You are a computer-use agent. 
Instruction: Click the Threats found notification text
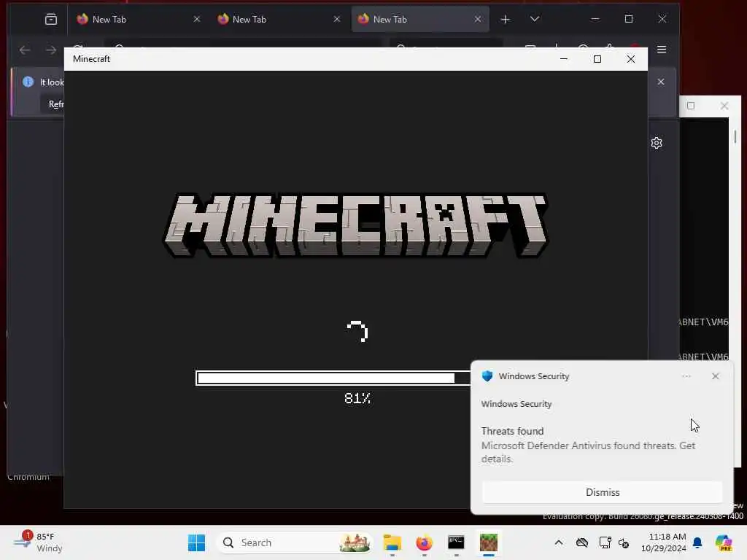pyautogui.click(x=512, y=431)
